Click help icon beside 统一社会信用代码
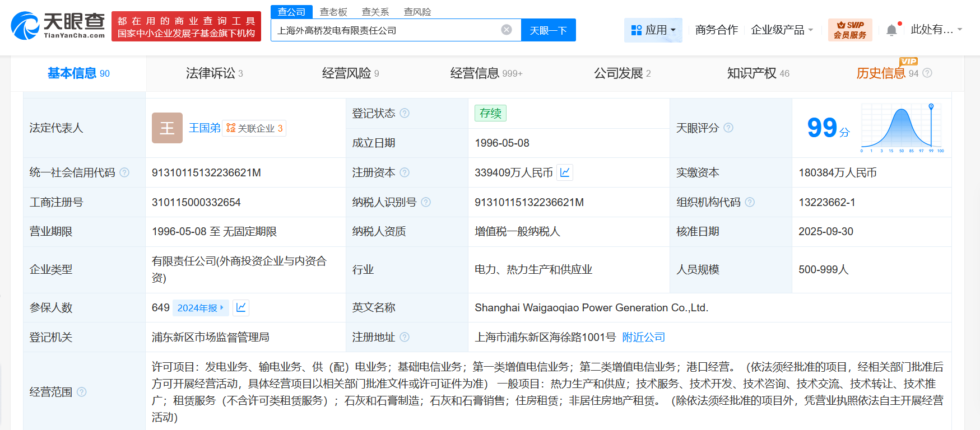 click(x=124, y=172)
